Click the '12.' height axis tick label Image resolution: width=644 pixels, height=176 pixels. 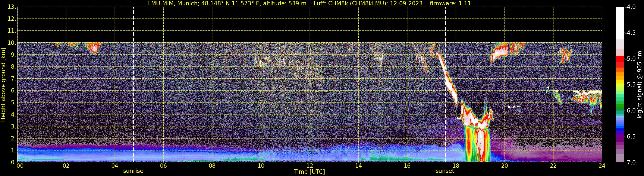pyautogui.click(x=12, y=19)
